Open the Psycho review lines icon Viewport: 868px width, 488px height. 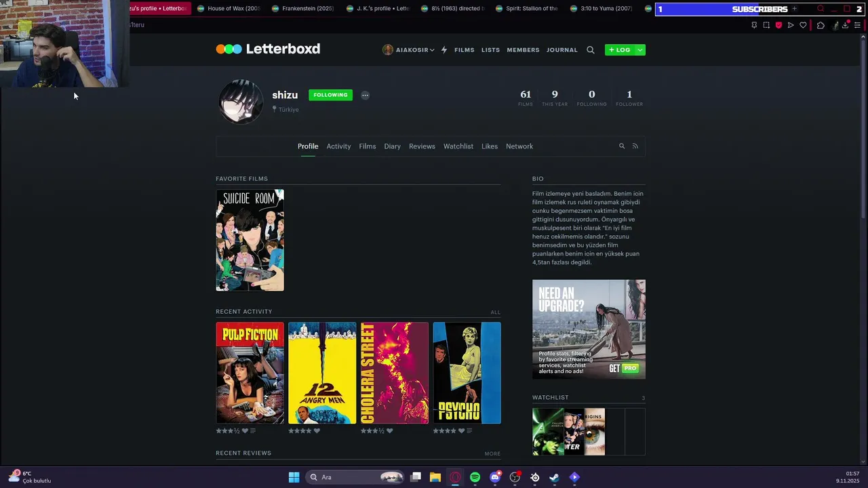[x=470, y=431]
